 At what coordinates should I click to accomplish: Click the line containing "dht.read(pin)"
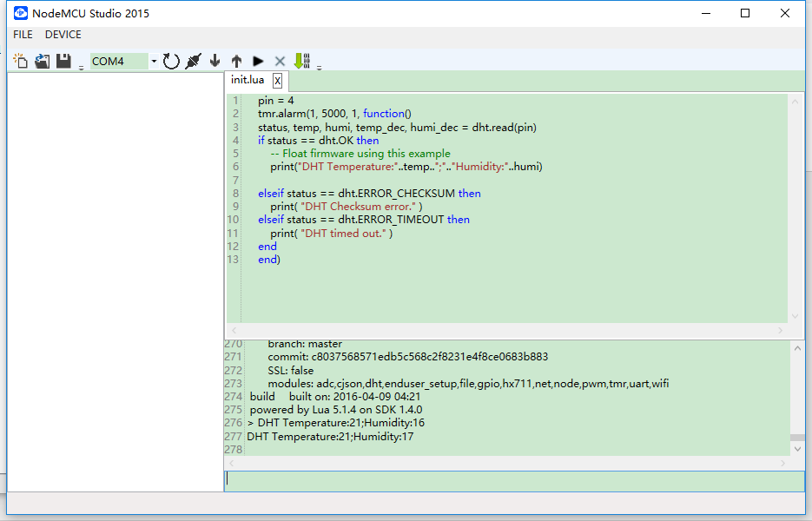pos(397,128)
